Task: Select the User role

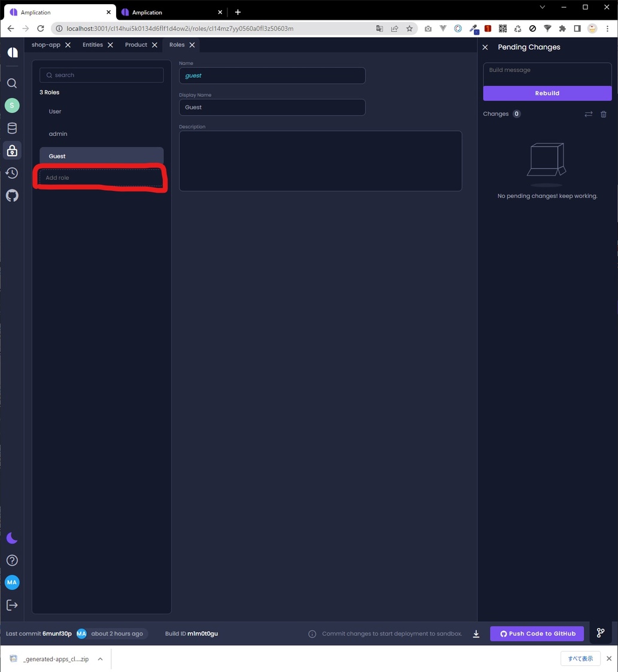Action: click(x=102, y=111)
